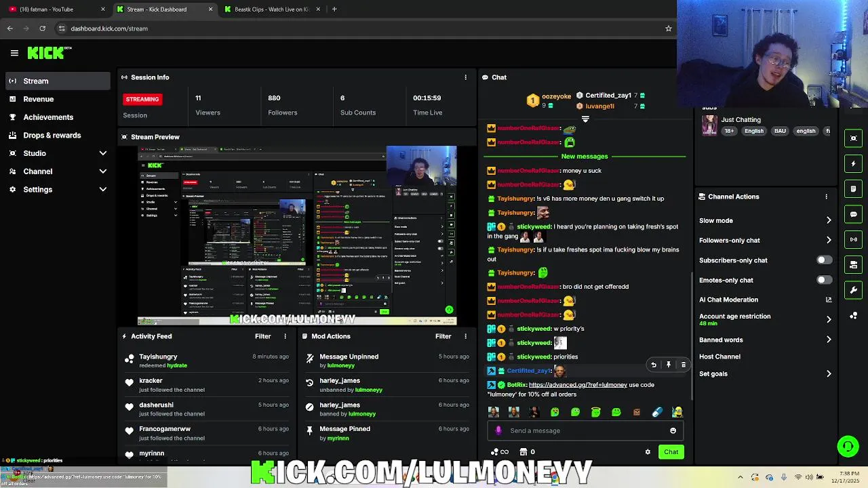The width and height of the screenshot is (868, 488).
Task: Open Filter in Activity Feed panel
Action: (x=262, y=336)
